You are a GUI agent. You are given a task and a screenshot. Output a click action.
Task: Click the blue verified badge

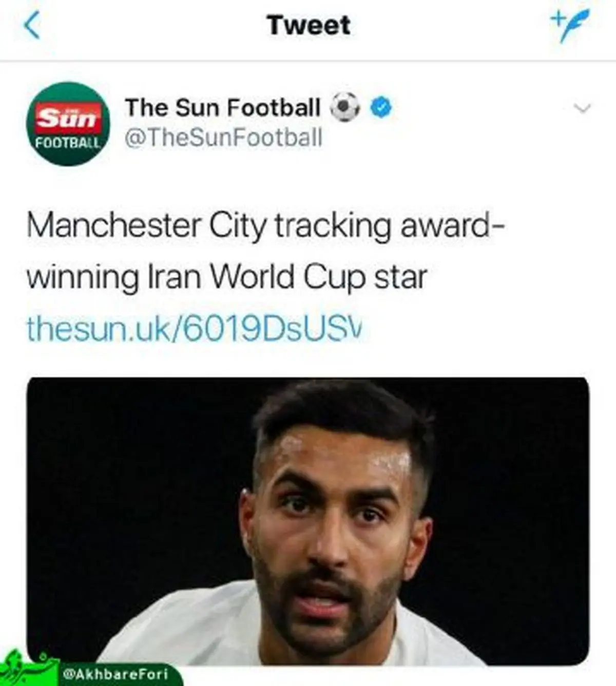[381, 108]
